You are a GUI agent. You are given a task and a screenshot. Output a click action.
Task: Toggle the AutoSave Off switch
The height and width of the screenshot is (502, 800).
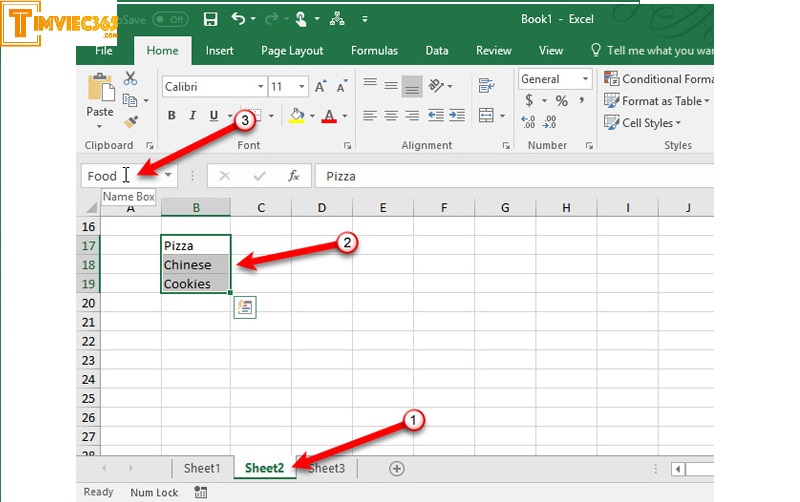click(x=170, y=19)
